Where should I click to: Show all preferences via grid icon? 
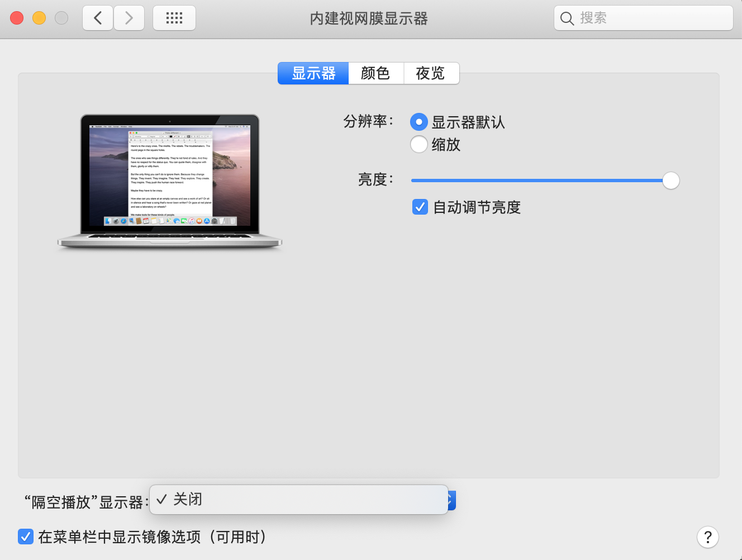[x=174, y=18]
